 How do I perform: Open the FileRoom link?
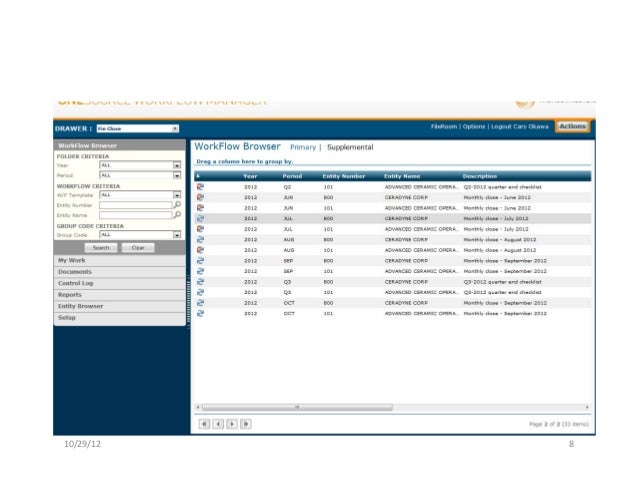(444, 127)
